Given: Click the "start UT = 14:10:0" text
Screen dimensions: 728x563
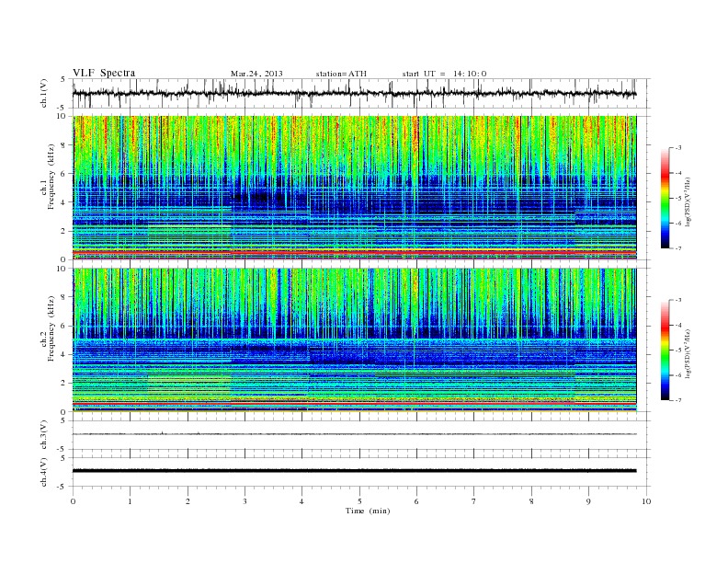Looking at the screenshot, I should [444, 74].
